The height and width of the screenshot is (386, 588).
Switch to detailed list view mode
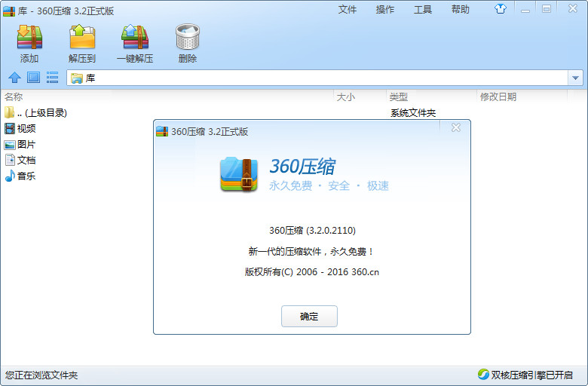point(52,78)
